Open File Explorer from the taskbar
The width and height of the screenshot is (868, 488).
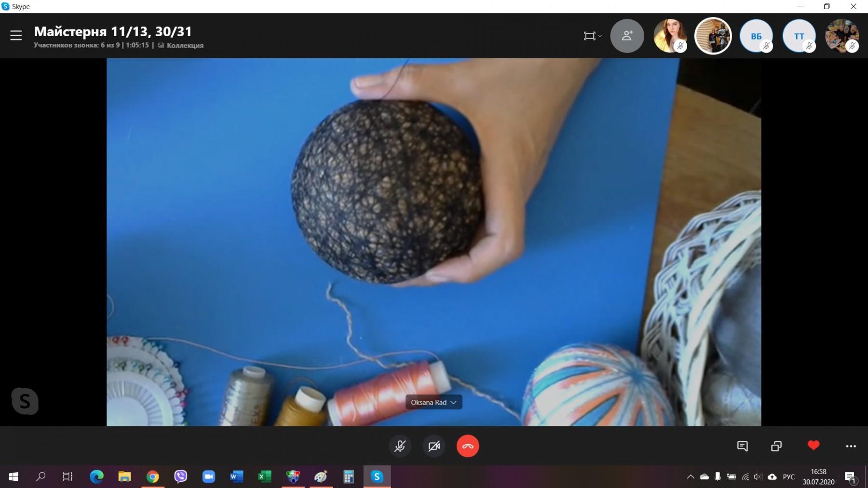(x=124, y=477)
